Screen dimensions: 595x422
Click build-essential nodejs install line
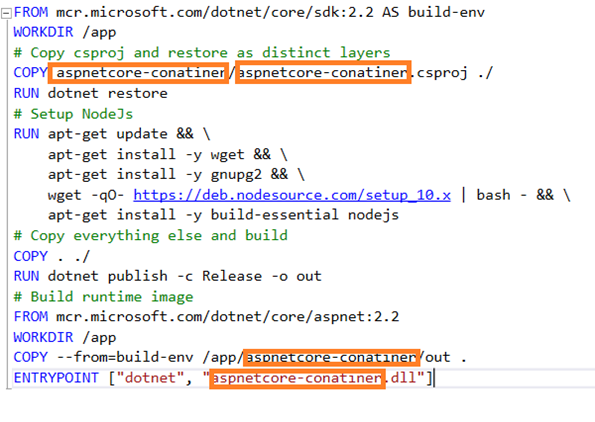pyautogui.click(x=223, y=215)
